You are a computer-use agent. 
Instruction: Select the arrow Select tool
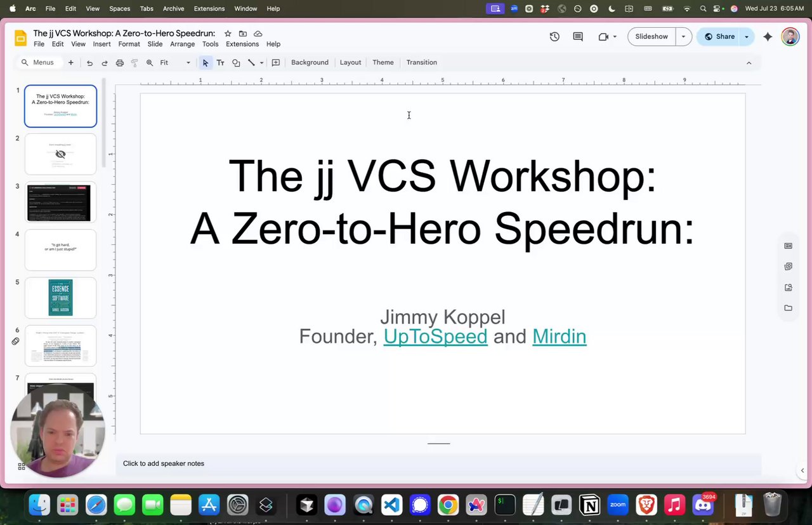(205, 62)
